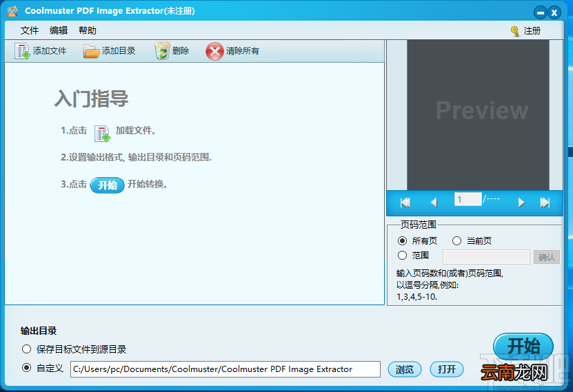573x392 pixels.
Task: Go to previous page in preview navigation
Action: coord(434,203)
